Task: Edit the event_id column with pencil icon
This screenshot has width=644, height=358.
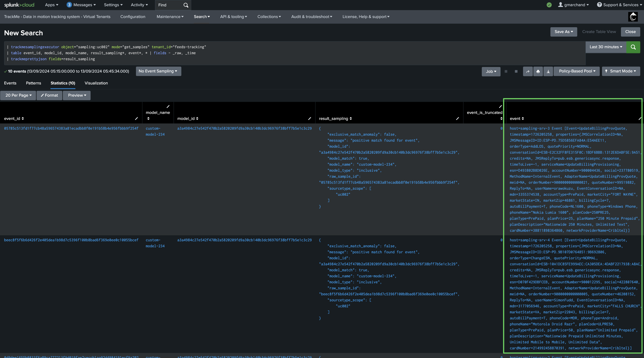Action: point(136,119)
